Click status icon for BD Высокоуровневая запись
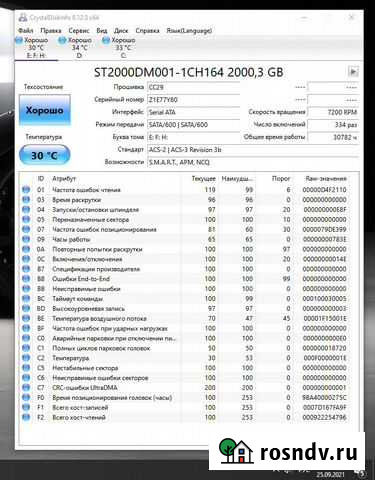375x480 pixels. [26, 308]
